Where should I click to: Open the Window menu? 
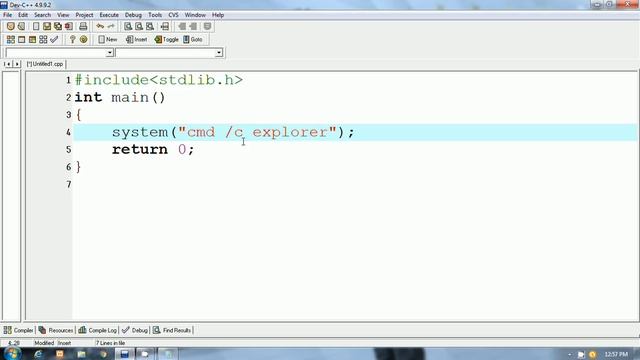pos(195,15)
